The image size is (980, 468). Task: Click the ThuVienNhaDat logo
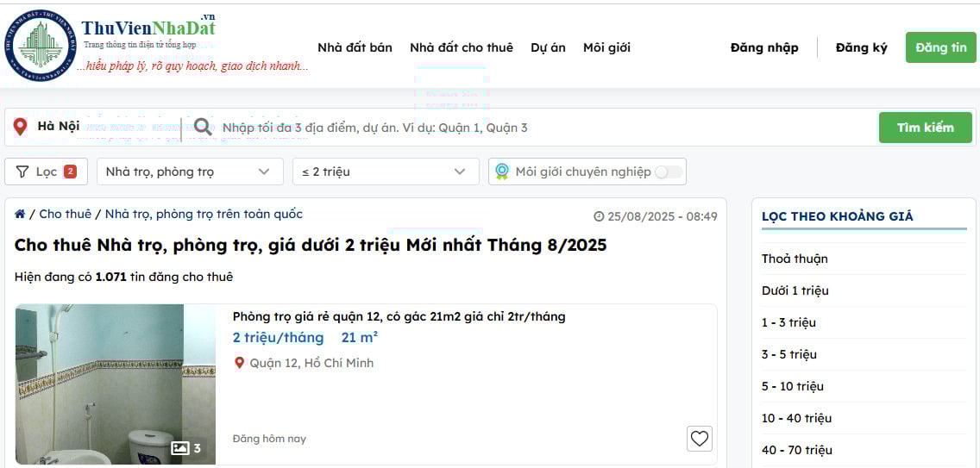click(x=41, y=45)
